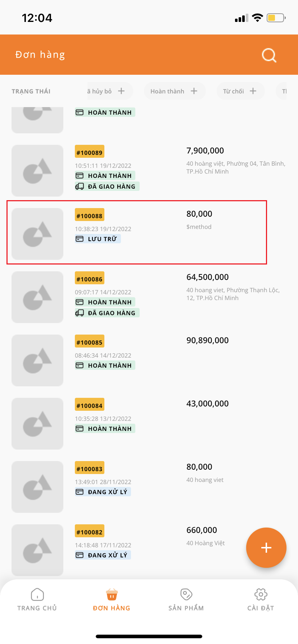
Task: Open order #100084 tag
Action: click(x=90, y=406)
